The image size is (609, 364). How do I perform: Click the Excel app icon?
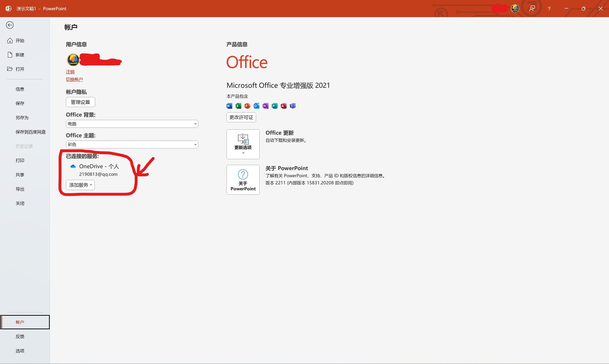pos(238,106)
